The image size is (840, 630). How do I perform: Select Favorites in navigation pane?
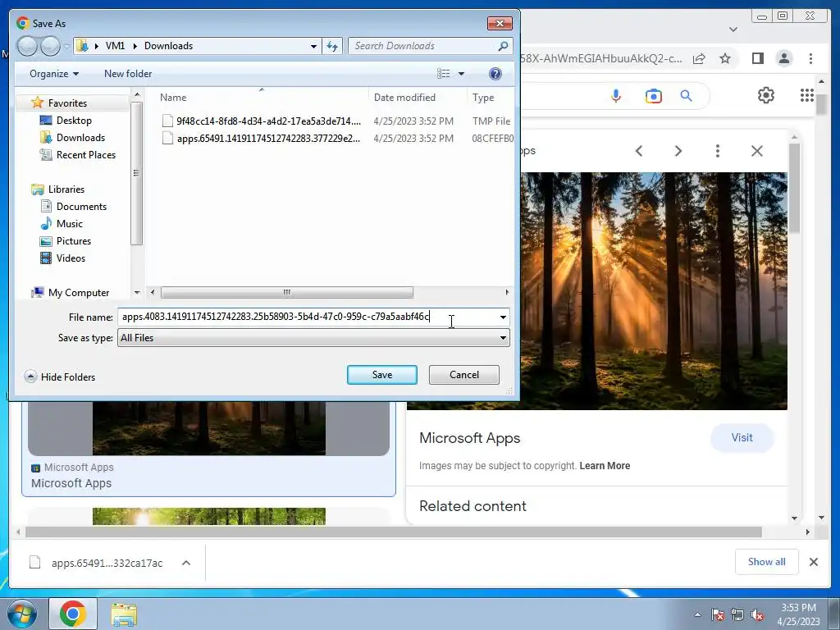pyautogui.click(x=67, y=103)
